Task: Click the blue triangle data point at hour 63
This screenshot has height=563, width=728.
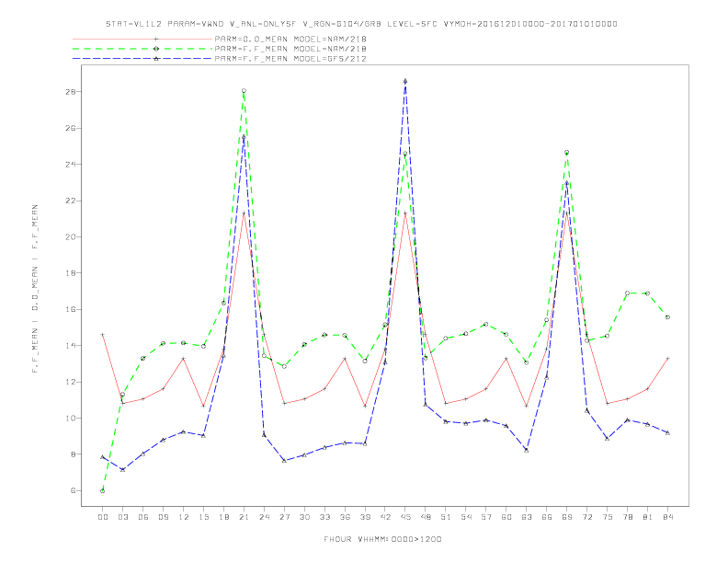Action: coord(526,450)
